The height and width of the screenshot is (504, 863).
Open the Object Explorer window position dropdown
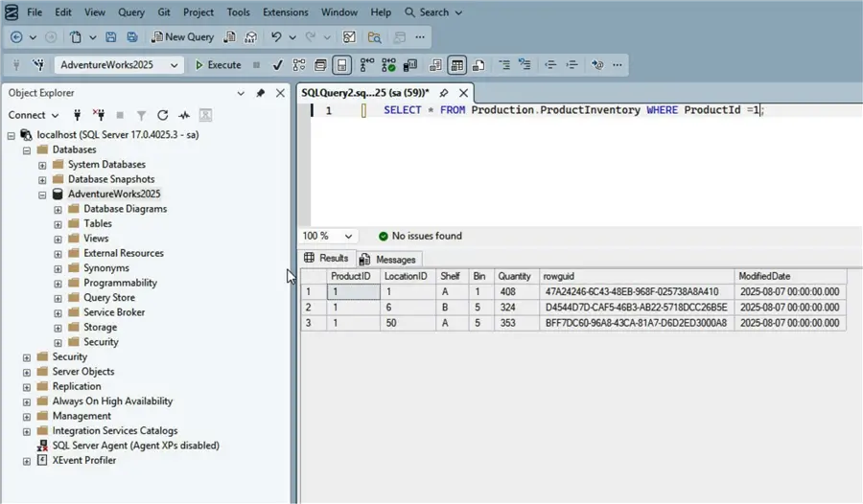[x=241, y=93]
